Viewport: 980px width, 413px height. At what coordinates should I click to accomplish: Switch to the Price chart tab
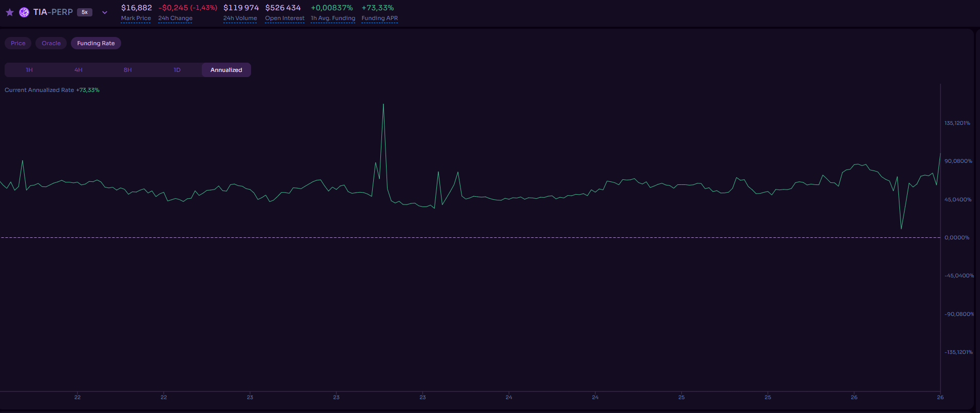tap(18, 43)
